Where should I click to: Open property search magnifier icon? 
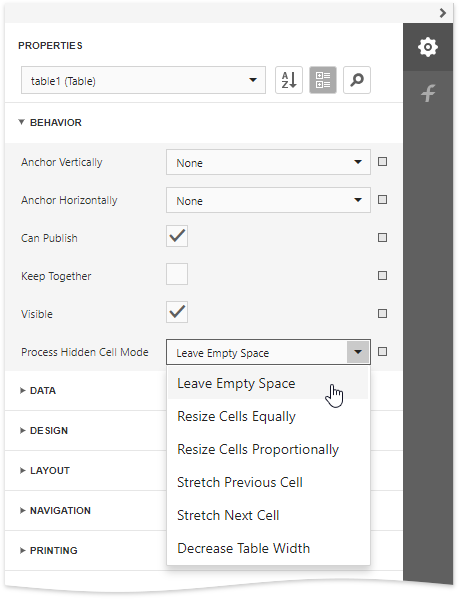click(x=357, y=80)
